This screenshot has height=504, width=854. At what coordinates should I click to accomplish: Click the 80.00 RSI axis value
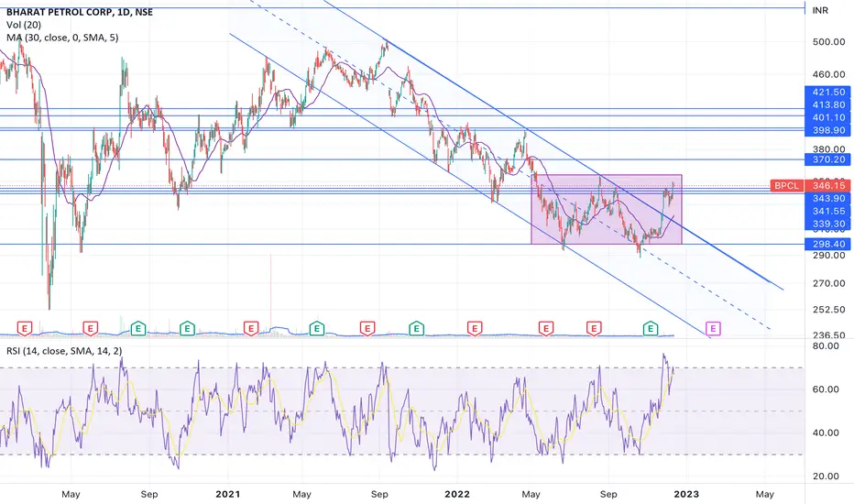point(826,346)
